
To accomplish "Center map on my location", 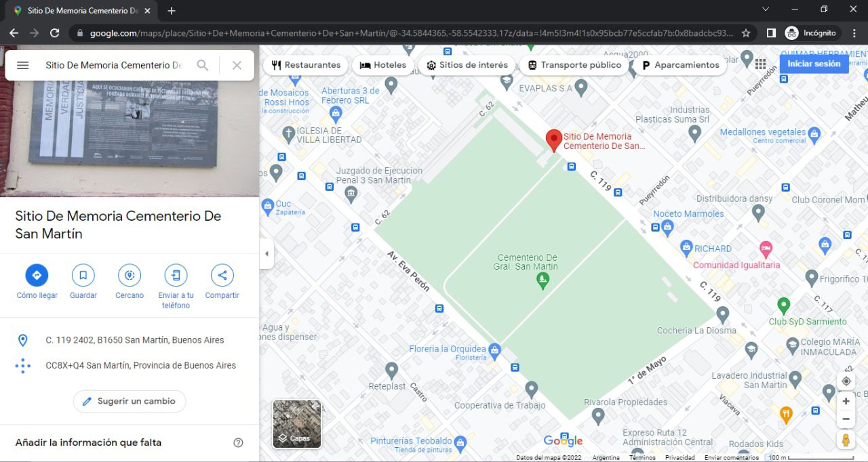I will click(x=846, y=381).
